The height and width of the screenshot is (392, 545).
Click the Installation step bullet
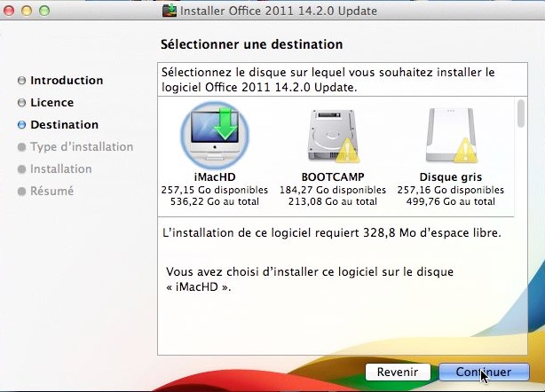[21, 169]
